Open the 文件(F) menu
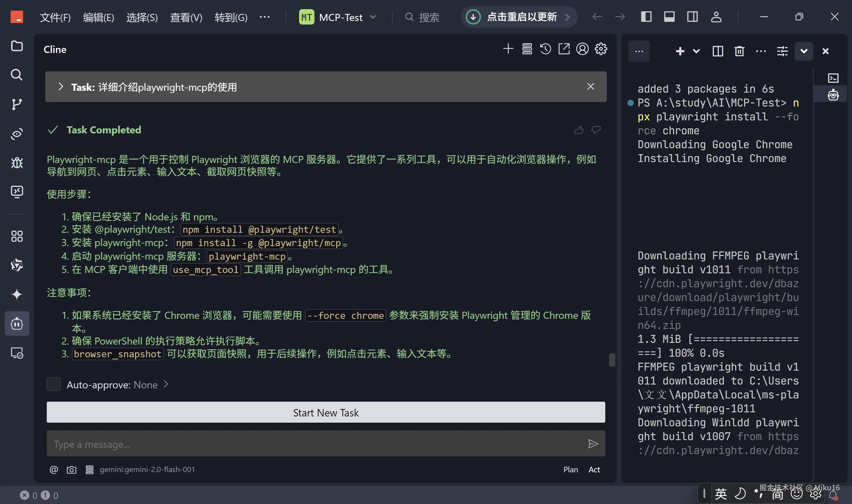The width and height of the screenshot is (852, 504). 55,17
